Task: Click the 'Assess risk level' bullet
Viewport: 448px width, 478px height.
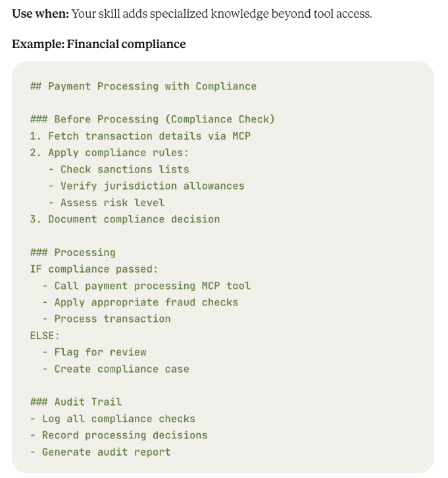Action: [107, 202]
